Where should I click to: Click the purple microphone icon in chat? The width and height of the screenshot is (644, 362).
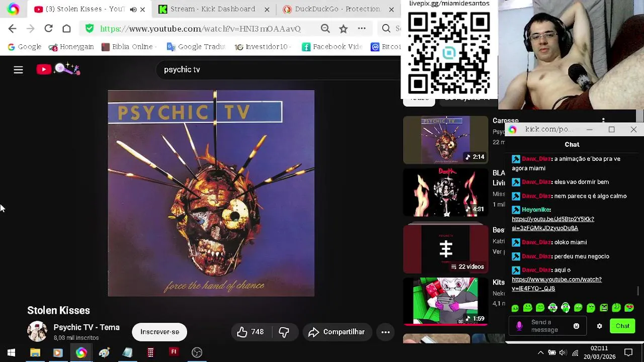[519, 326]
